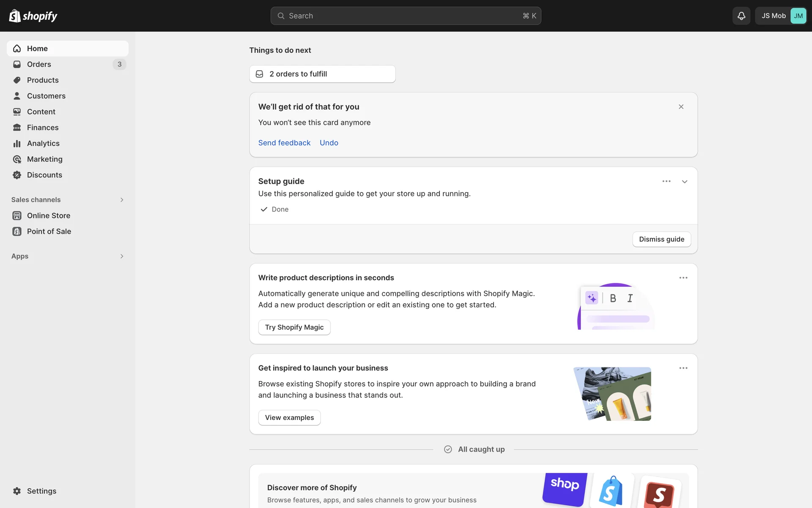Image resolution: width=812 pixels, height=508 pixels.
Task: Open the Setup guide three-dot menu
Action: (x=666, y=181)
